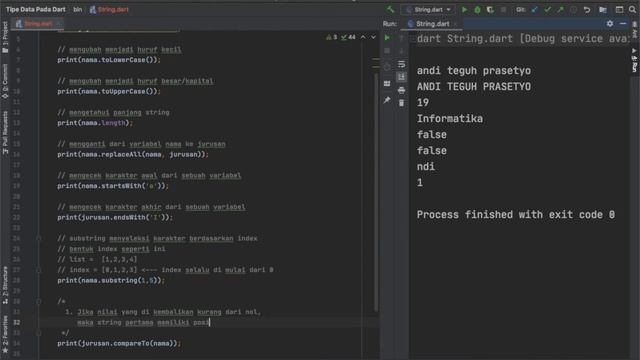Go to previous highlighted error arrow
The height and width of the screenshot is (360, 640).
363,37
